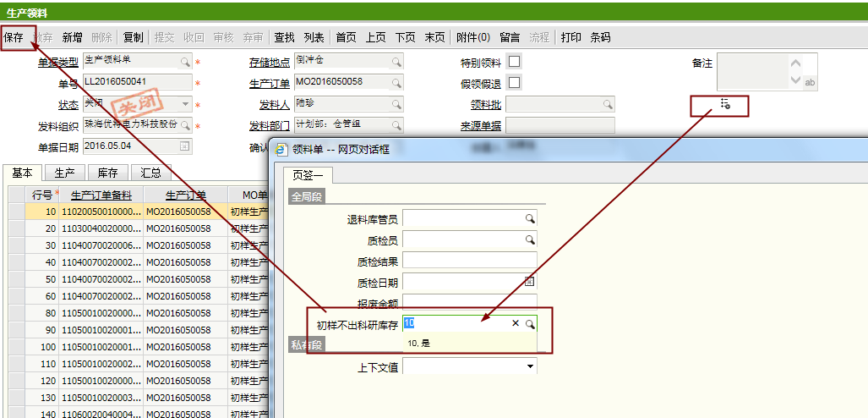Switch to the 汇总 tab
Image resolution: width=868 pixels, height=418 pixels.
click(x=150, y=173)
